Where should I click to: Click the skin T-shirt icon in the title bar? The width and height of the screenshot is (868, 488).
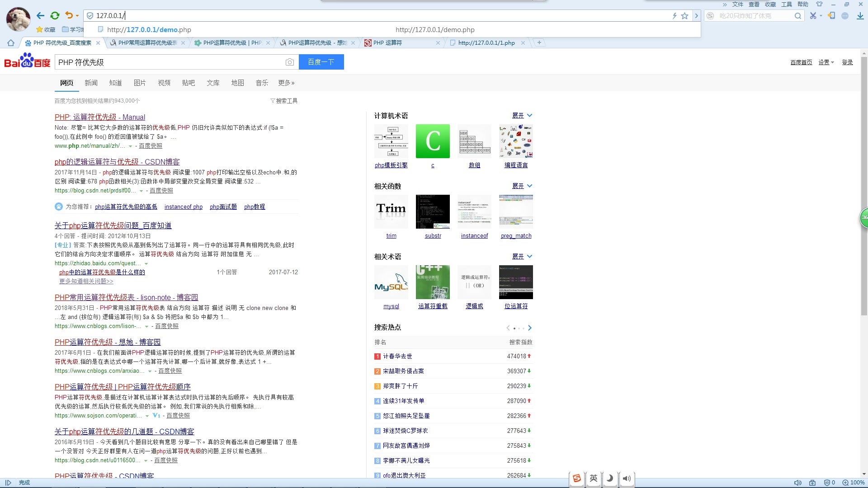pyautogui.click(x=819, y=4)
